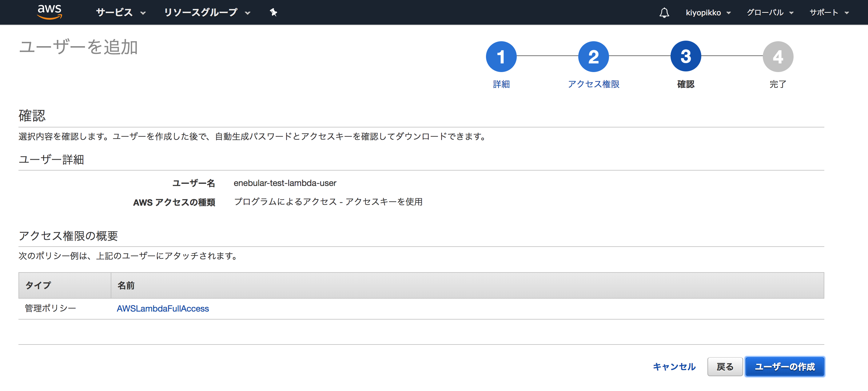This screenshot has height=391, width=868.
Task: Open the サポート menu
Action: coord(829,13)
